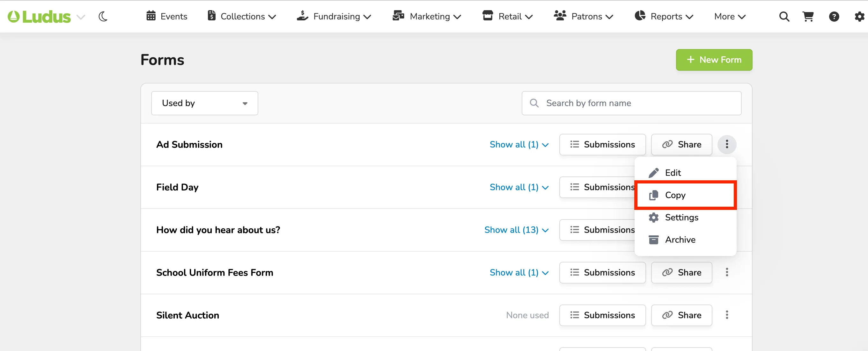Open three-dot menu for Silent Auction
Screen dimensions: 868x351
click(x=727, y=315)
